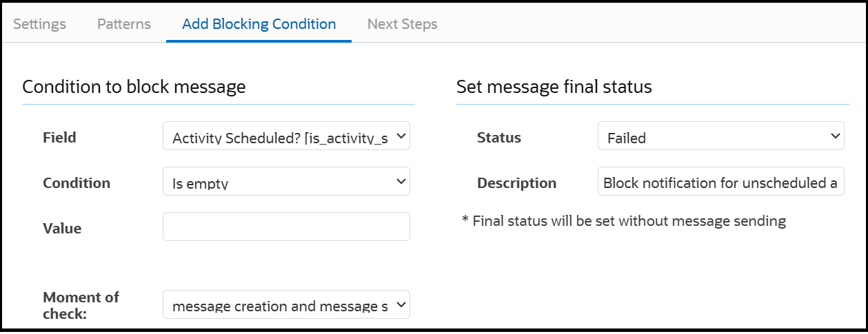Select the Add Blocking Condition tab
The image size is (868, 334).
click(x=259, y=24)
